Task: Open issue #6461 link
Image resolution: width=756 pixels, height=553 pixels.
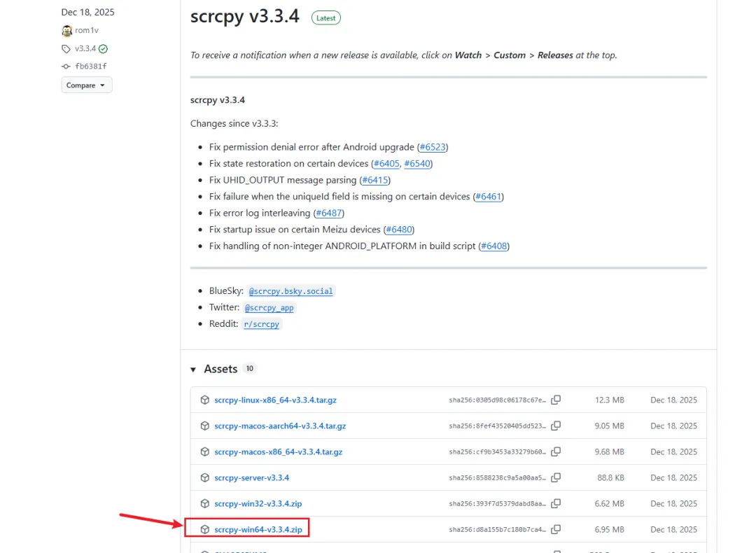Action: coord(488,196)
